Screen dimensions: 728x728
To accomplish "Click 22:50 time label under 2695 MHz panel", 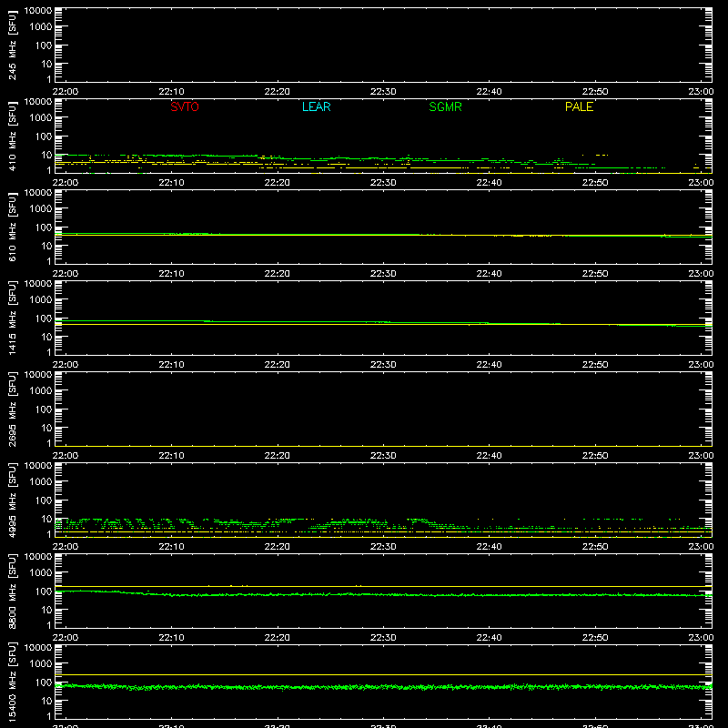I will pyautogui.click(x=595, y=456).
